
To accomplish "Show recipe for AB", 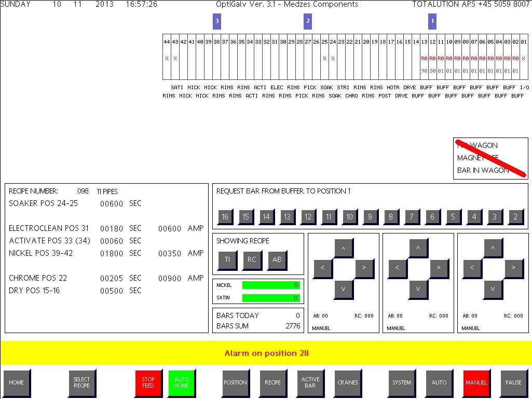I will (277, 260).
